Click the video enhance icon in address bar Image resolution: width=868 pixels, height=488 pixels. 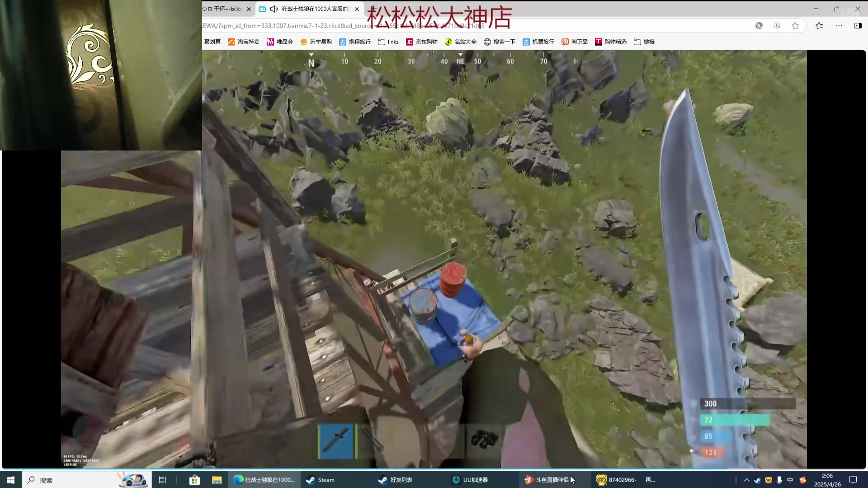(777, 26)
